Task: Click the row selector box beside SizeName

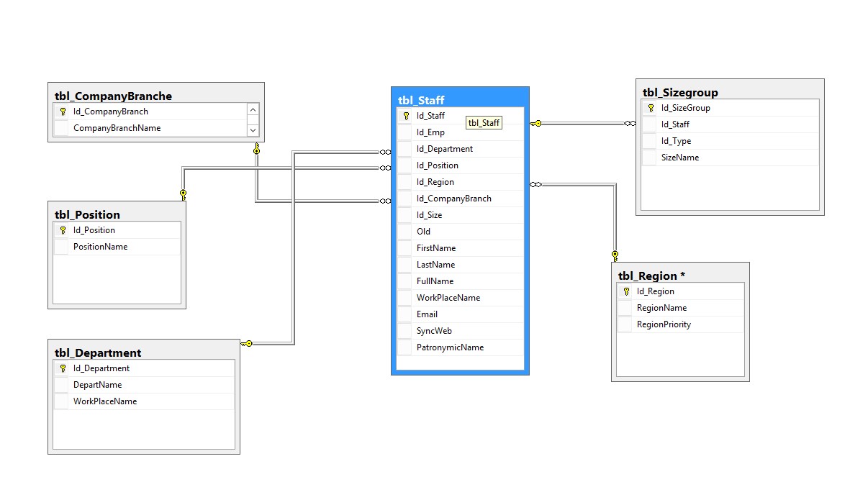Action: [649, 158]
